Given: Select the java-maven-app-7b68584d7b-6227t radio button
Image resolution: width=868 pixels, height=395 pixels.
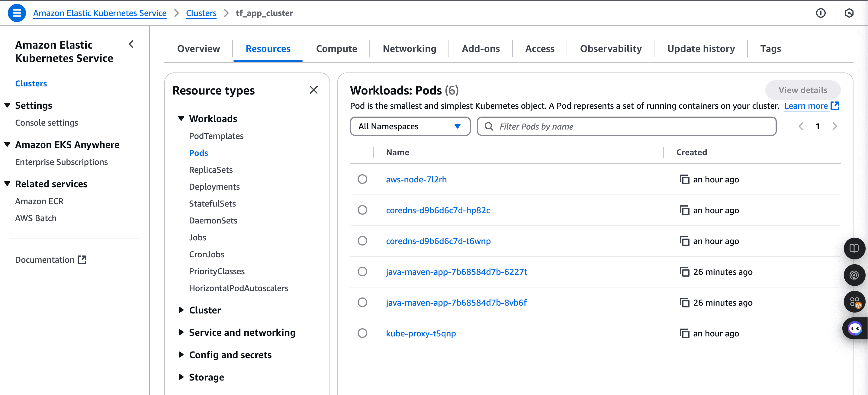Looking at the screenshot, I should (362, 271).
